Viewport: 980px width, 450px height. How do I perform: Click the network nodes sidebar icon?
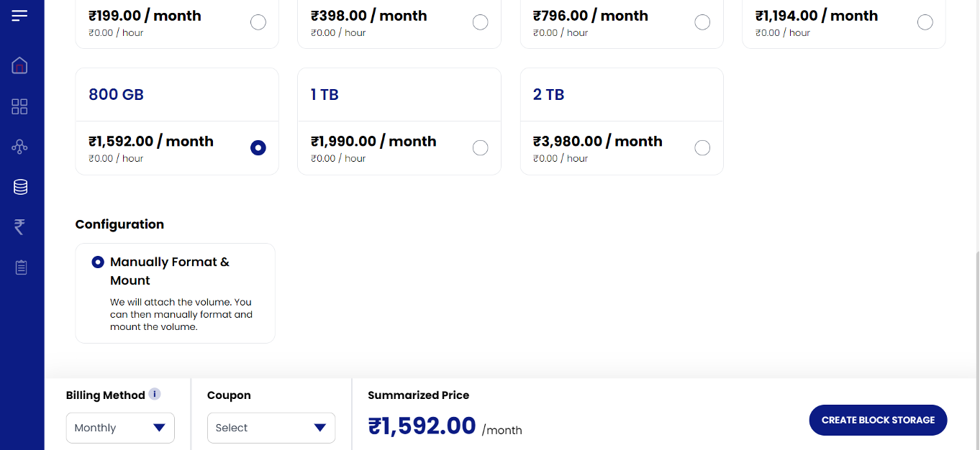point(20,147)
